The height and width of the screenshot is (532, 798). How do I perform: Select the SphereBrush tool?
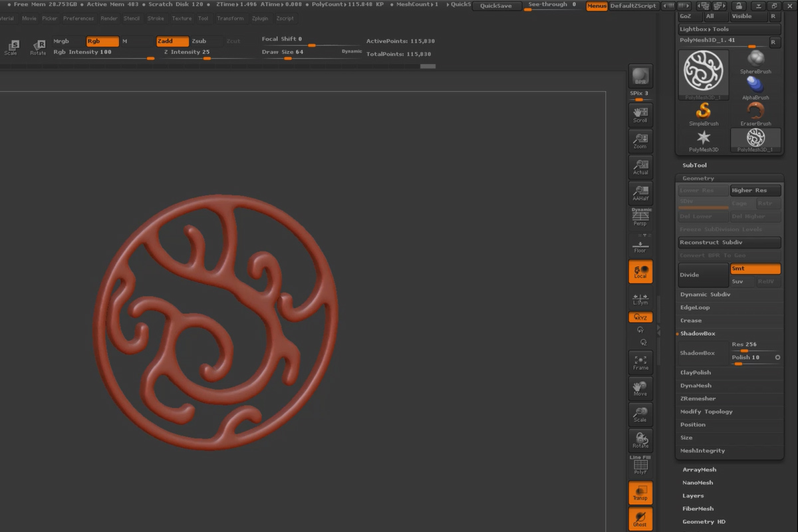click(x=755, y=62)
